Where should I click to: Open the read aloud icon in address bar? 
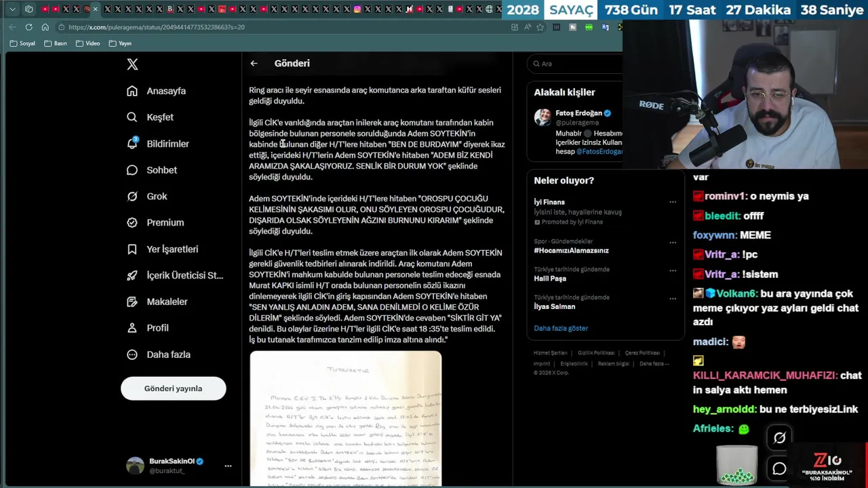[527, 27]
